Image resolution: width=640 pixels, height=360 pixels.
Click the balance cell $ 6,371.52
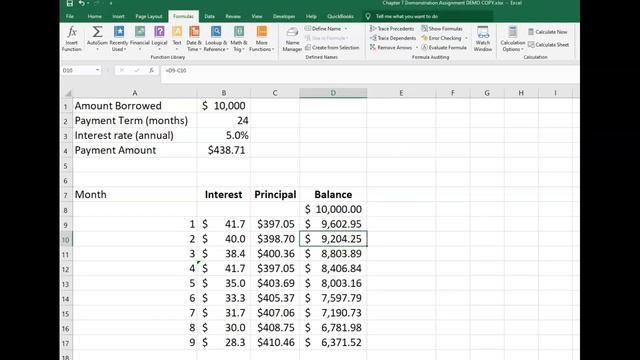[x=333, y=342]
